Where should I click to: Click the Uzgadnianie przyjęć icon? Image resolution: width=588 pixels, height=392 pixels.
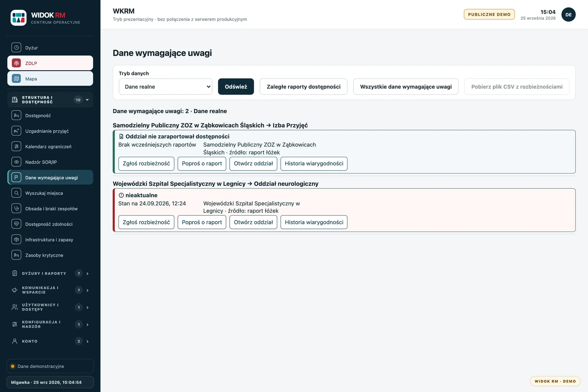pyautogui.click(x=16, y=131)
